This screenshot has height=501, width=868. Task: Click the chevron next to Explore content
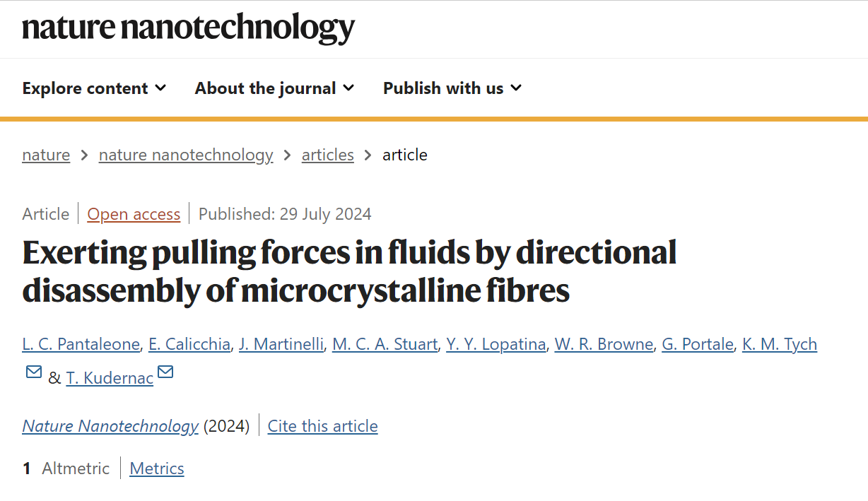(160, 88)
